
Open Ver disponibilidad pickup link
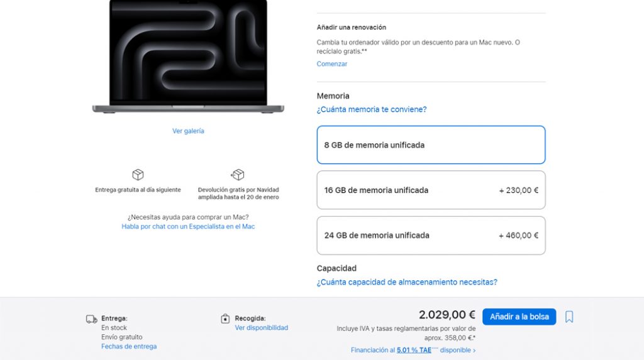261,327
